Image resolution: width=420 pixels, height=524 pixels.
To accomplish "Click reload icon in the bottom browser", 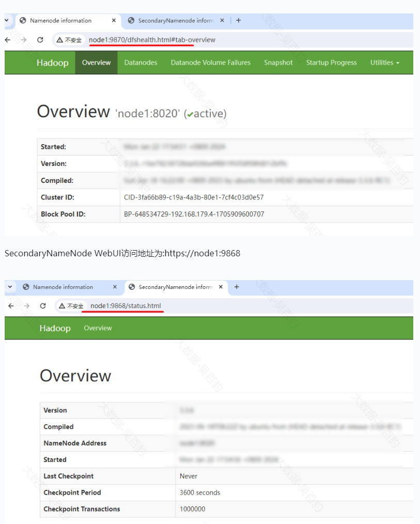I will (43, 306).
